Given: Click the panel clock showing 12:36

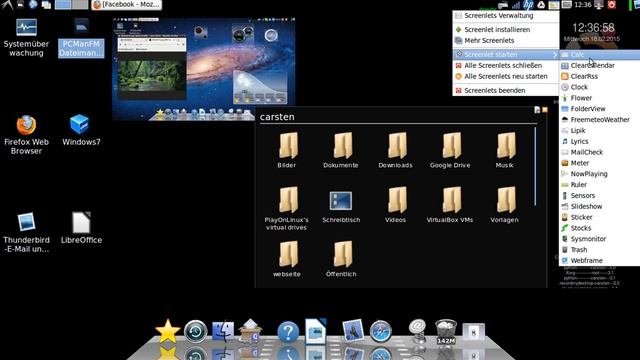Looking at the screenshot, I should 583,5.
